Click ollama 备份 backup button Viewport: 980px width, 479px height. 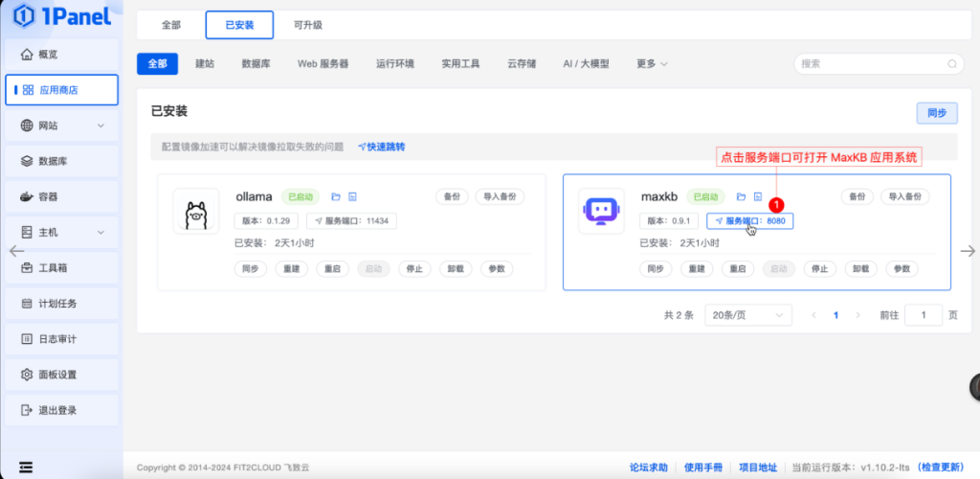[x=452, y=196]
